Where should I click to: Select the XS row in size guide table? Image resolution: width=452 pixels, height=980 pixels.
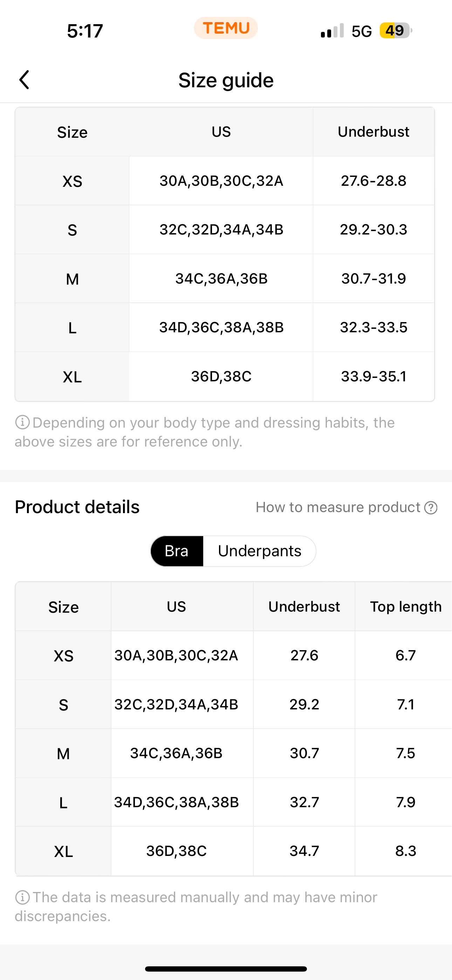coord(225,181)
